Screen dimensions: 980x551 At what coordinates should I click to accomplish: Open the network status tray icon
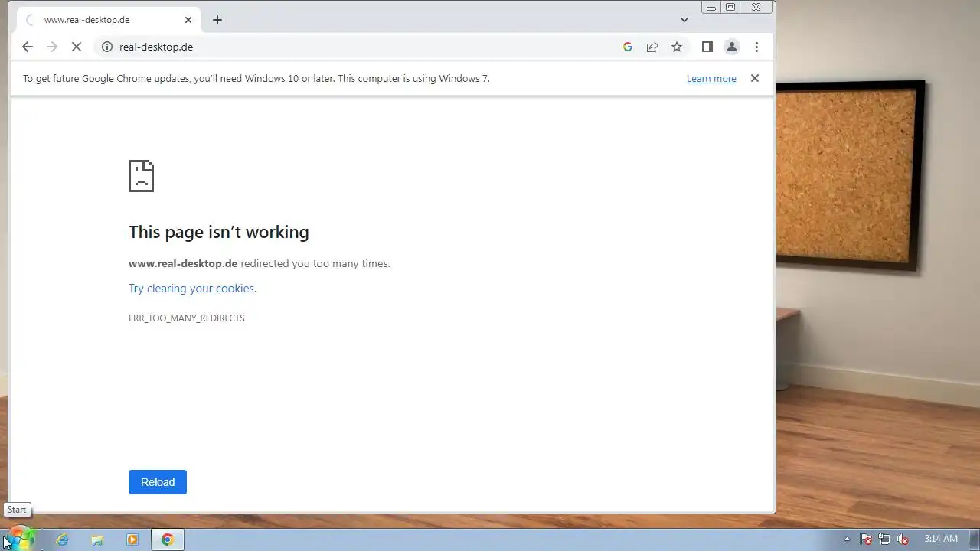pyautogui.click(x=884, y=539)
